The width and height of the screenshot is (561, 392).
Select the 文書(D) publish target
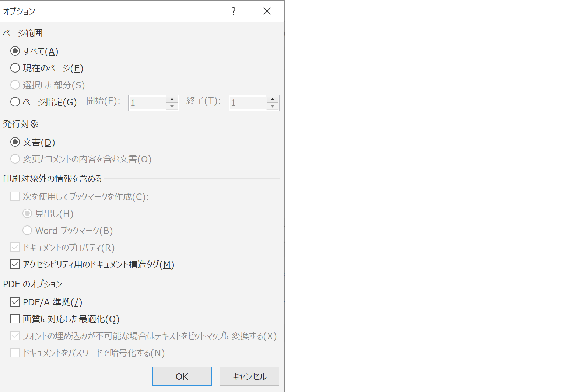[x=15, y=142]
